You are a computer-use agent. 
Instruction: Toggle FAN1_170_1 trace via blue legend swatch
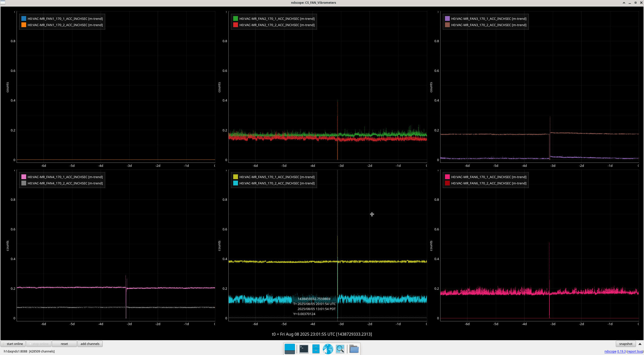pyautogui.click(x=24, y=19)
